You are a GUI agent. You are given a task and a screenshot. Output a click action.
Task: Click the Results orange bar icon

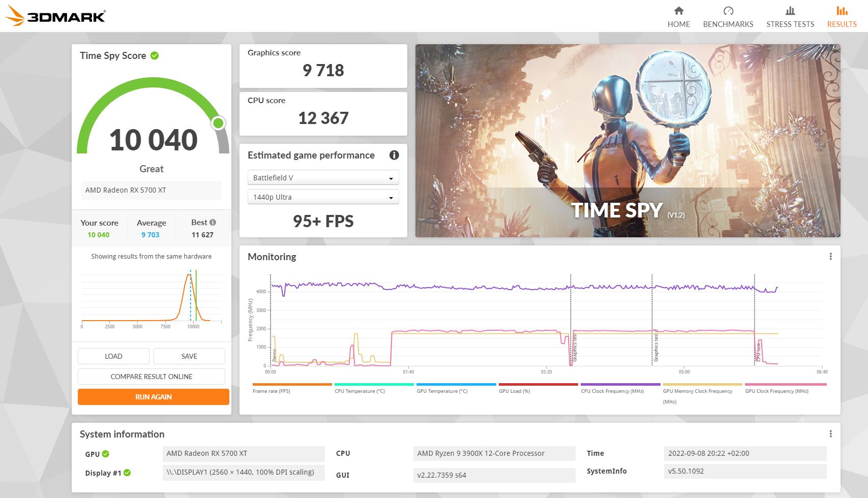click(842, 11)
